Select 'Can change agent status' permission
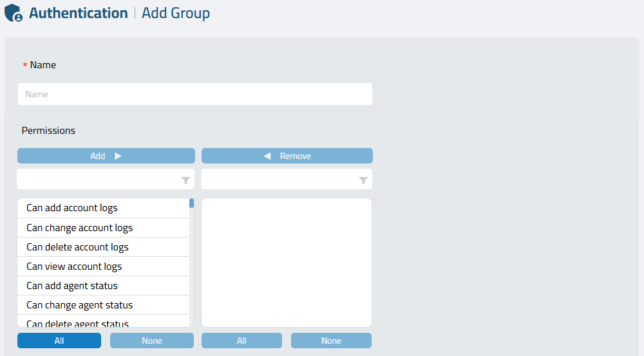Viewport: 644px width, 356px height. click(104, 305)
